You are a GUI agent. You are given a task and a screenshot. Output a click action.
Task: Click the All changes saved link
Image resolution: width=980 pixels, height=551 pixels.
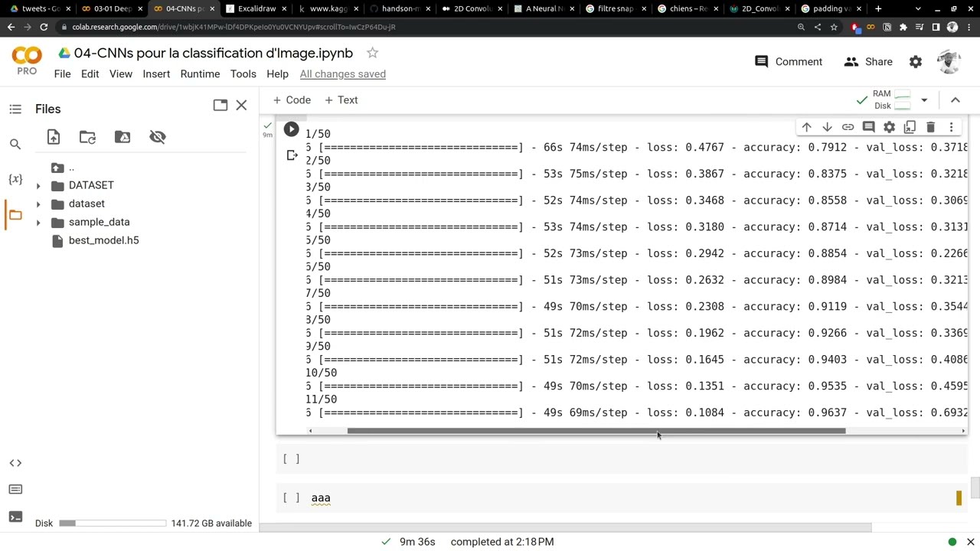click(x=342, y=74)
